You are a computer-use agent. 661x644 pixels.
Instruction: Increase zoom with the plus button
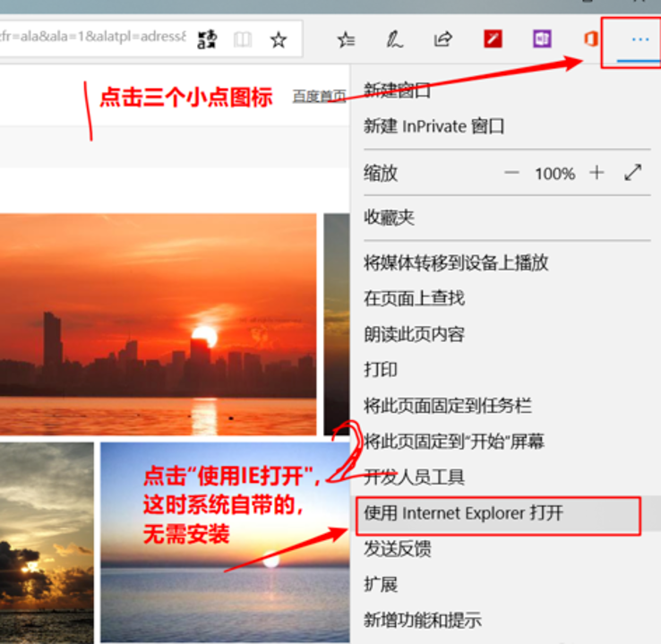597,173
